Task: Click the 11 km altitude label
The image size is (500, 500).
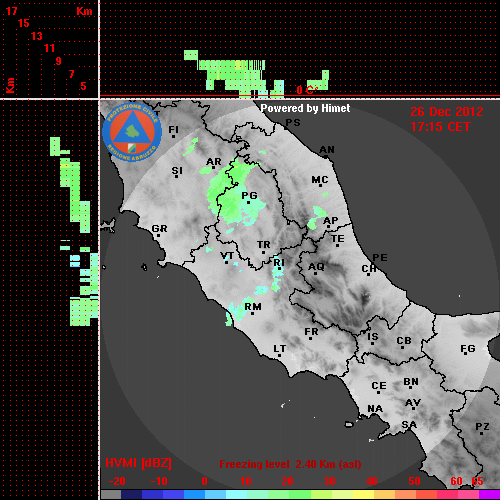Action: pos(49,48)
